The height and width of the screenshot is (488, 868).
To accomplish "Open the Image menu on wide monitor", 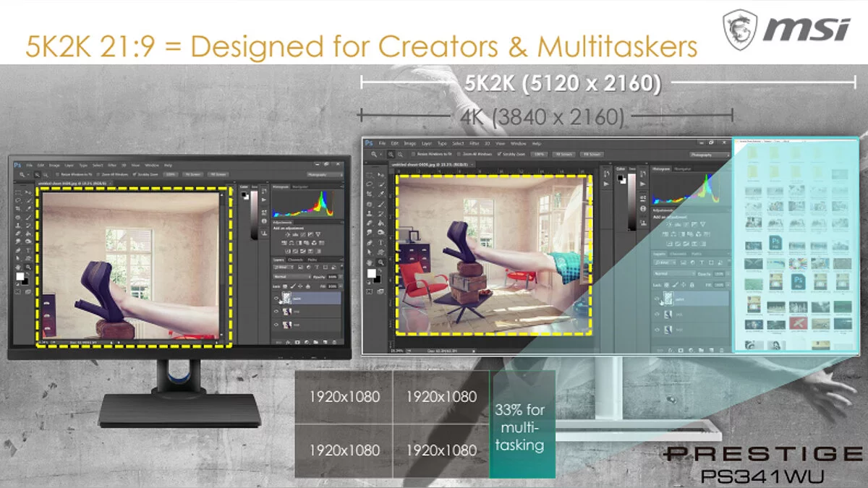I will tap(410, 143).
